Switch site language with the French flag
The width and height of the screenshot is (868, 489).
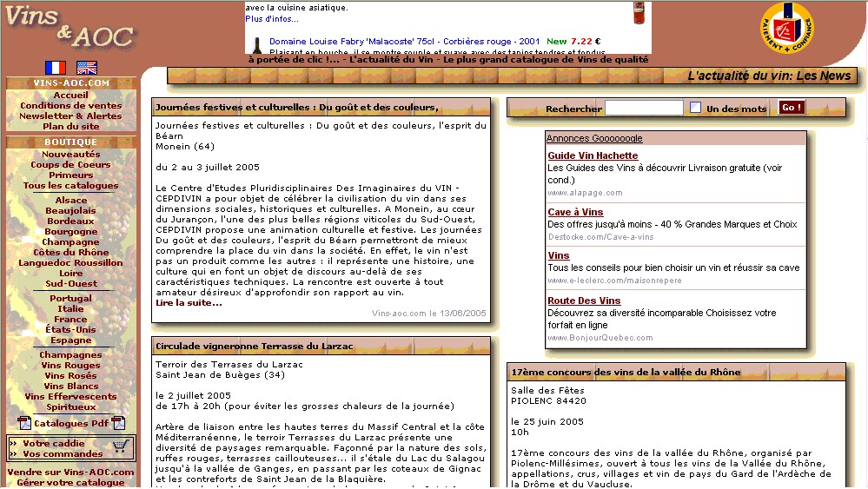pyautogui.click(x=56, y=68)
